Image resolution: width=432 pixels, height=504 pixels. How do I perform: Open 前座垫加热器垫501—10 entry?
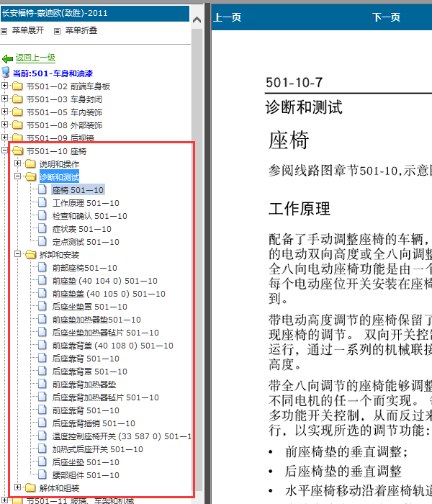[x=96, y=320]
